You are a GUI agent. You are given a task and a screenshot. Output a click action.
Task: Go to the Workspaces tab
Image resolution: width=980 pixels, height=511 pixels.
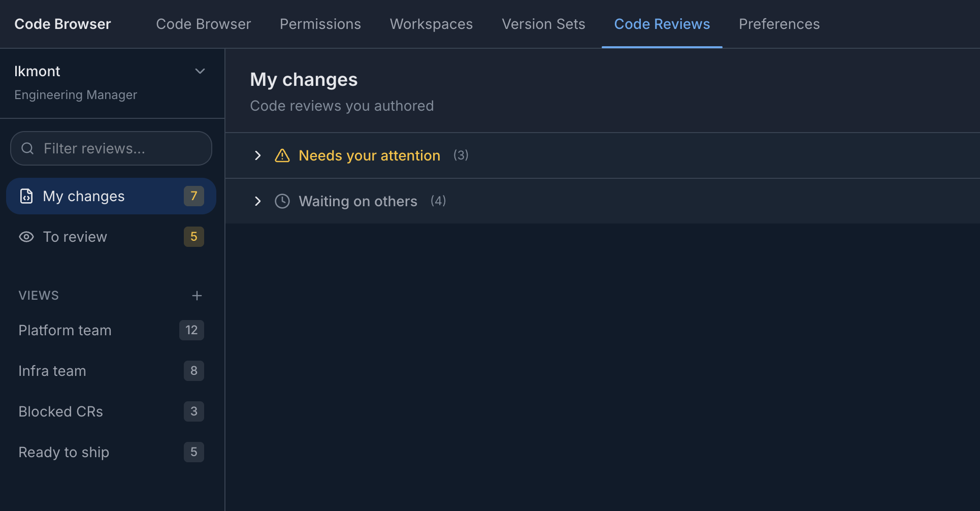point(431,24)
